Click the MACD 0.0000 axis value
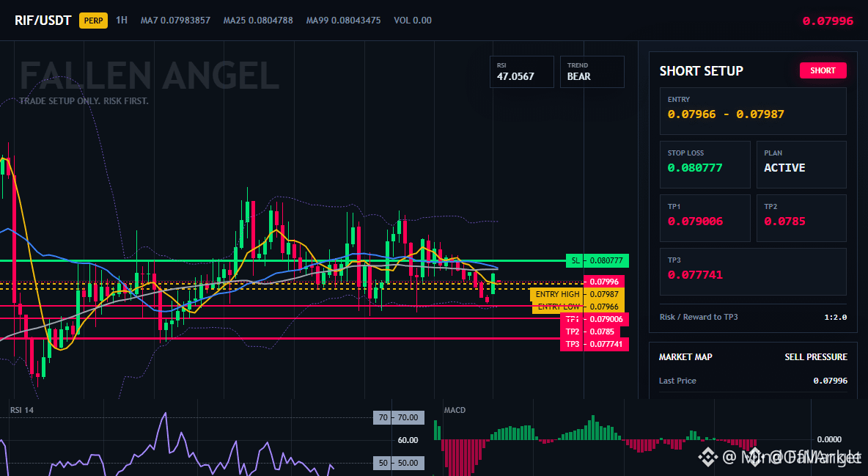This screenshot has height=476, width=868. pyautogui.click(x=829, y=439)
